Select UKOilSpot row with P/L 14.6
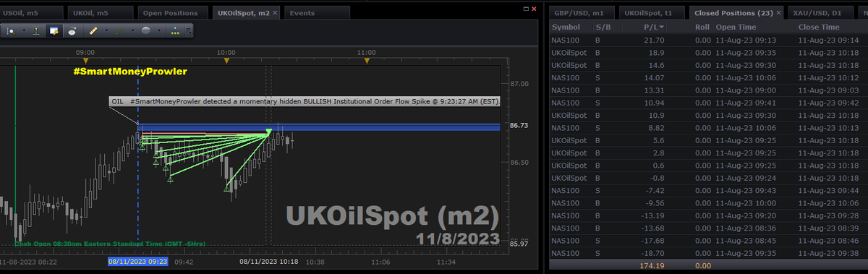 click(x=708, y=66)
